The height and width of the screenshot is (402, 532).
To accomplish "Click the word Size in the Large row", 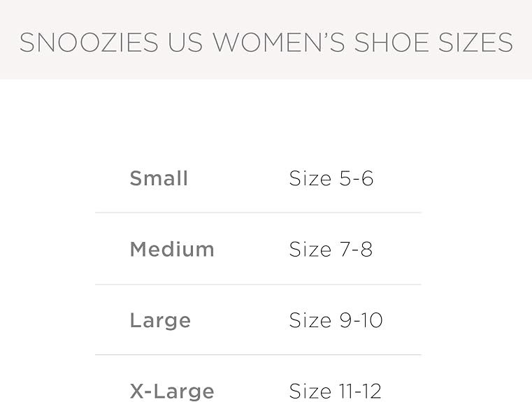I will [311, 320].
